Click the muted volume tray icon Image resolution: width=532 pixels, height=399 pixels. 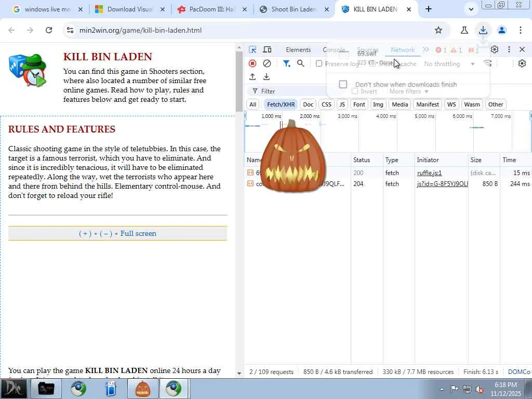[x=480, y=390]
